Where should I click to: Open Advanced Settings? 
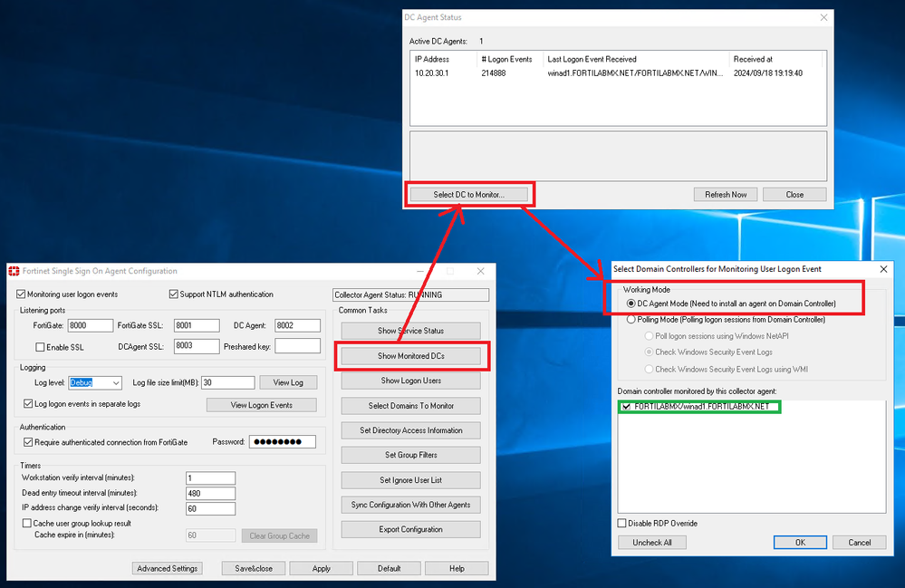point(168,569)
